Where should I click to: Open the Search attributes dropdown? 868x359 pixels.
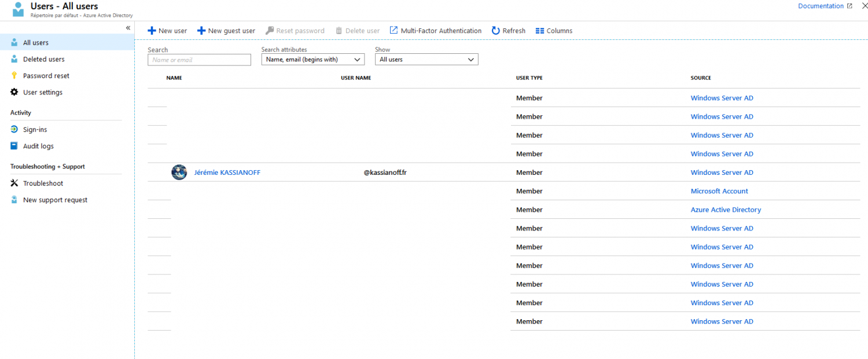pyautogui.click(x=313, y=60)
